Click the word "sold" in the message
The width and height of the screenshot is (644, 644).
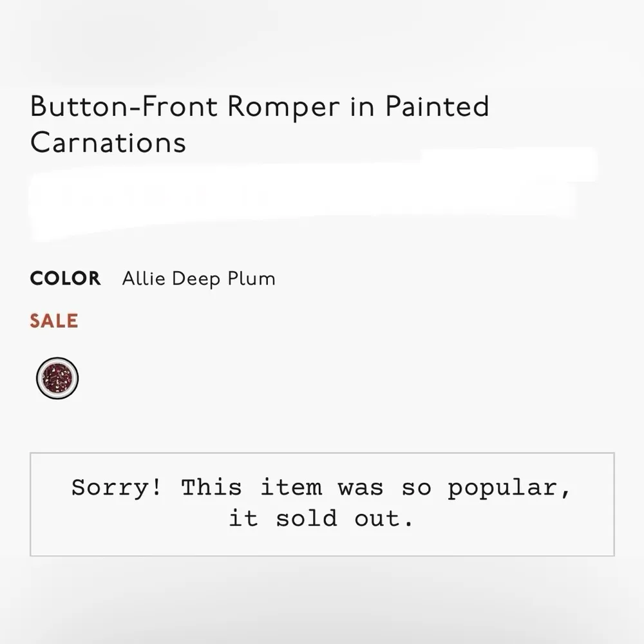click(x=307, y=518)
